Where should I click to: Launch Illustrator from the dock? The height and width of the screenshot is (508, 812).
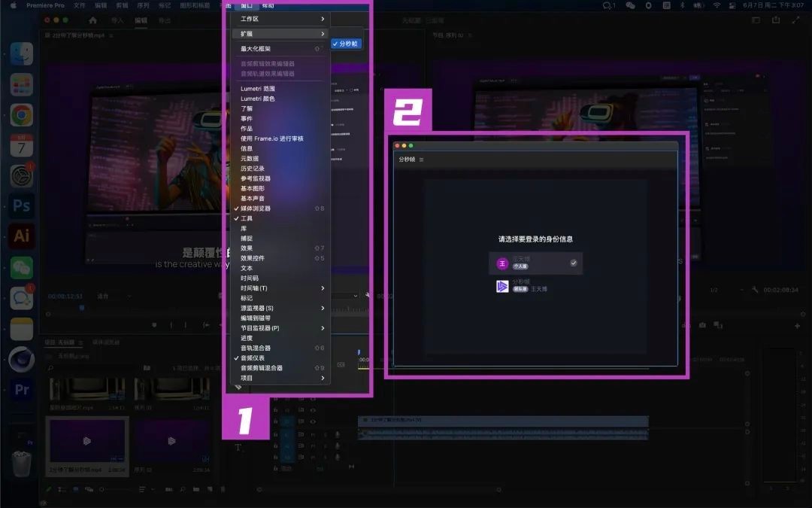[22, 236]
